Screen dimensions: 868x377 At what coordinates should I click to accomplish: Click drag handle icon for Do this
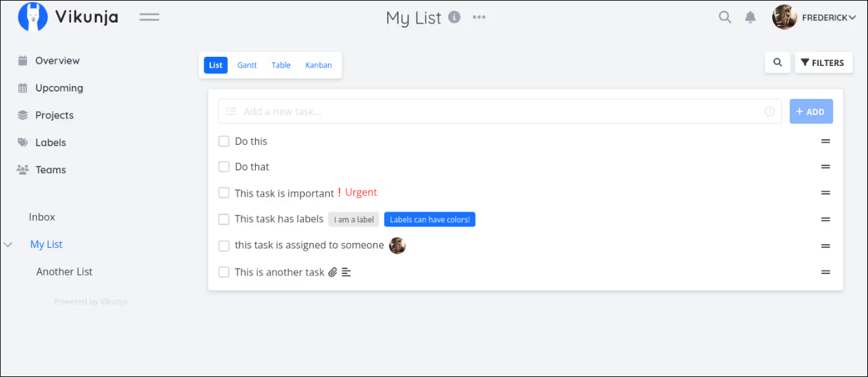click(x=825, y=141)
